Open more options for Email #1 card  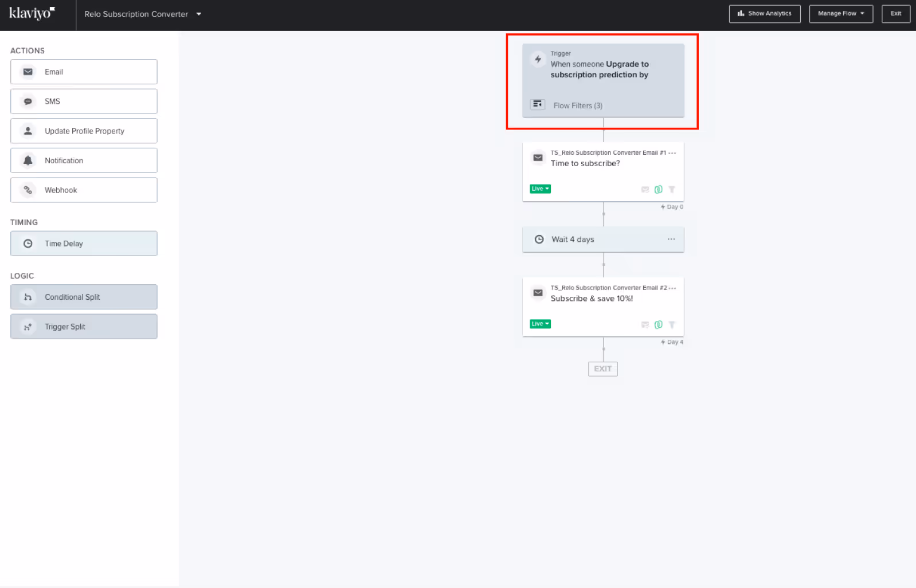(x=672, y=153)
